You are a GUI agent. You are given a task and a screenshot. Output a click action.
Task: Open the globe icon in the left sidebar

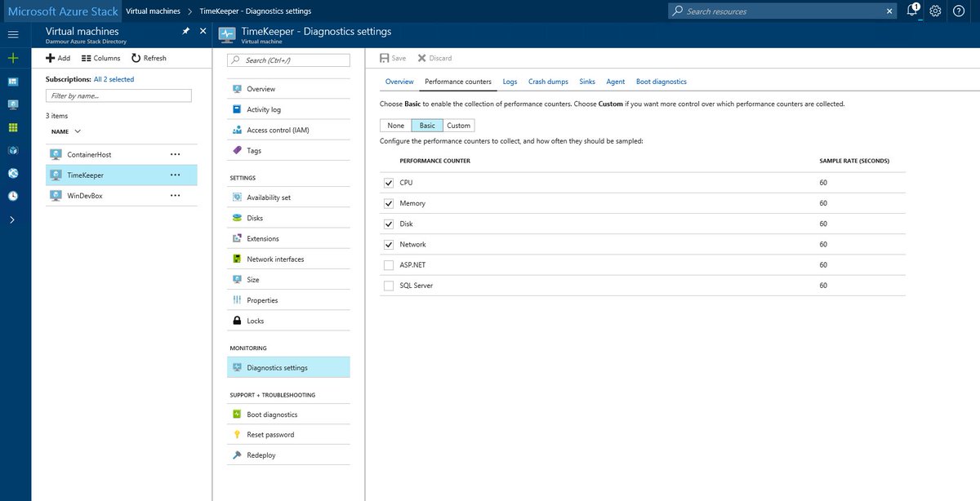pyautogui.click(x=13, y=173)
